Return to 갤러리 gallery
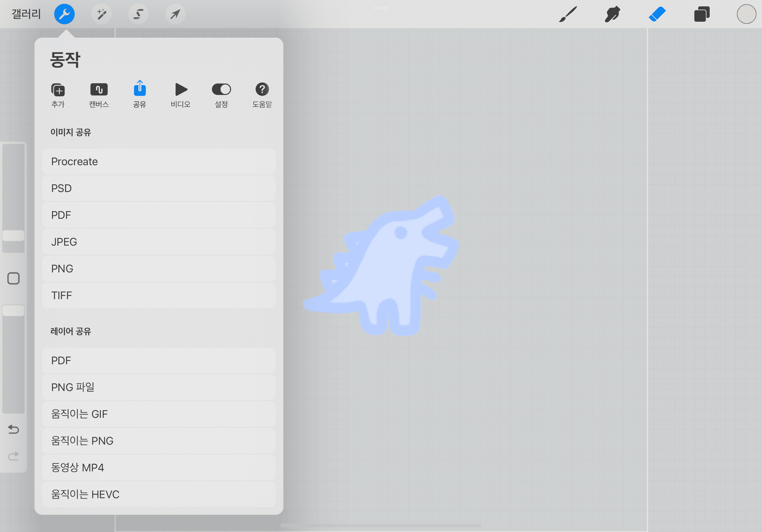This screenshot has width=762, height=532. tap(26, 14)
